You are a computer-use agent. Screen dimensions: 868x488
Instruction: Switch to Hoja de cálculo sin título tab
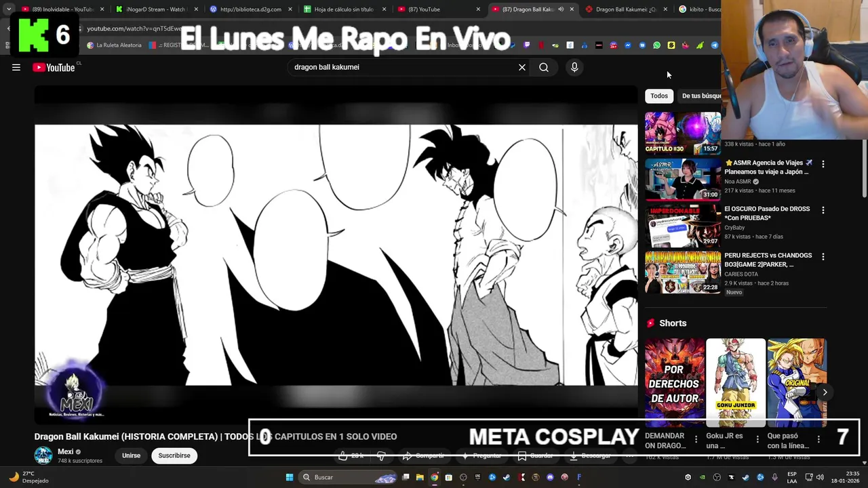[x=344, y=9]
